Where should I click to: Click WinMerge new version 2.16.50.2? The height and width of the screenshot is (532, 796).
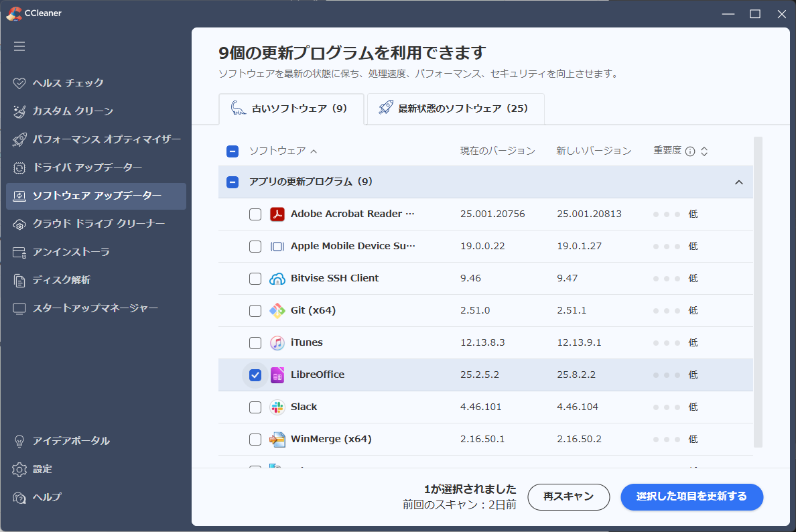(579, 439)
